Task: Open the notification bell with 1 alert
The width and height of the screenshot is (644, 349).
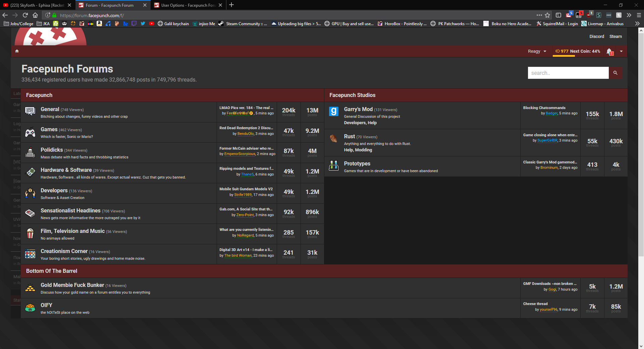Action: coord(610,51)
